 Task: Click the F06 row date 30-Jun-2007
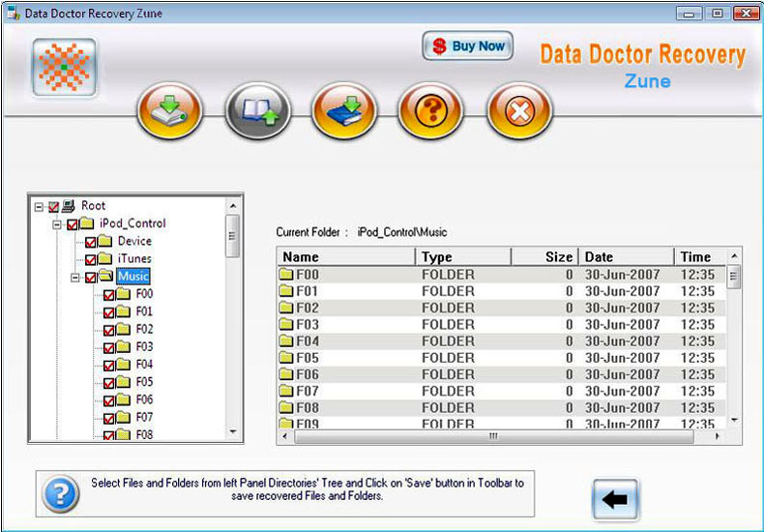tap(622, 374)
